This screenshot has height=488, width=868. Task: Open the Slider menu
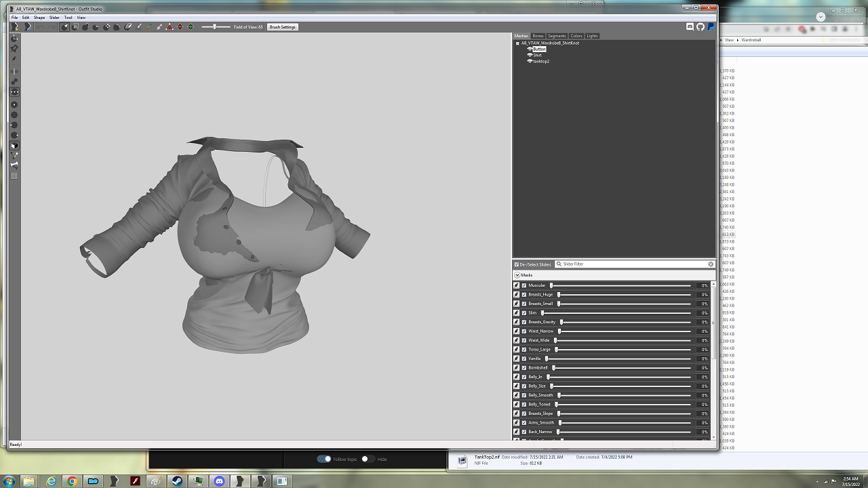point(54,18)
